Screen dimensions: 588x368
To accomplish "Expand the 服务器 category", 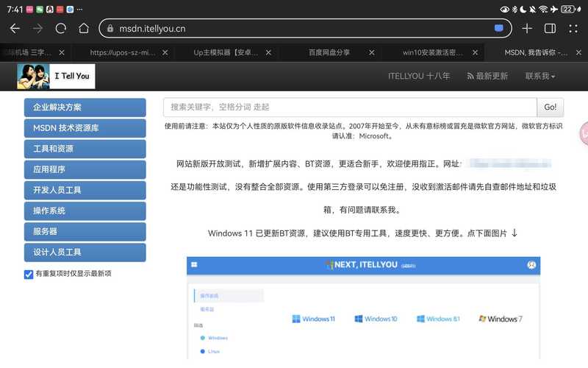I will point(85,231).
